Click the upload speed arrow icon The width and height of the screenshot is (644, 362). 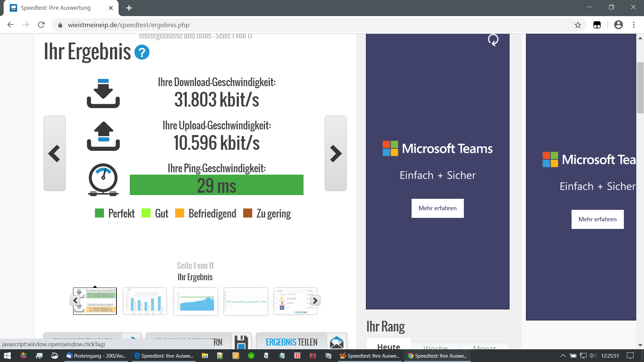(103, 136)
